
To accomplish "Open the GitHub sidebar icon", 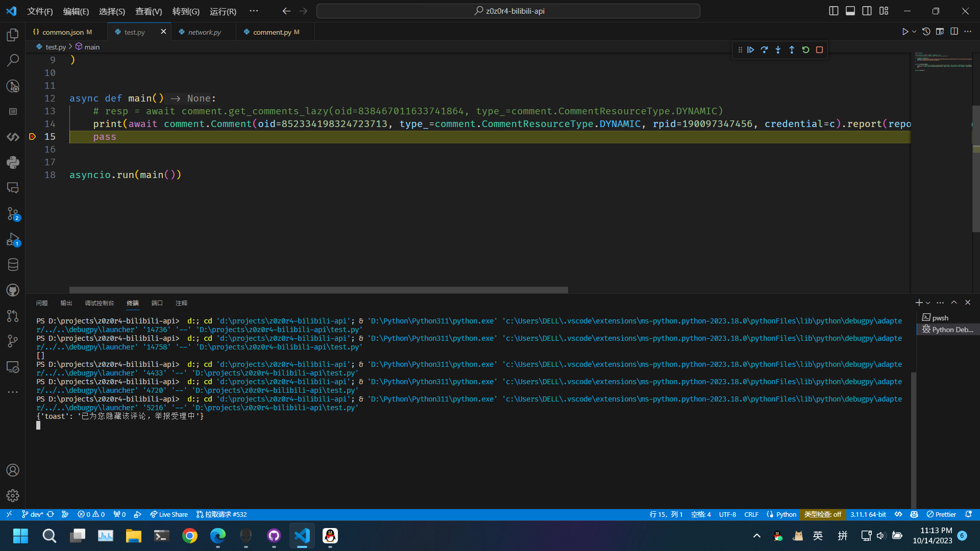I will (13, 290).
